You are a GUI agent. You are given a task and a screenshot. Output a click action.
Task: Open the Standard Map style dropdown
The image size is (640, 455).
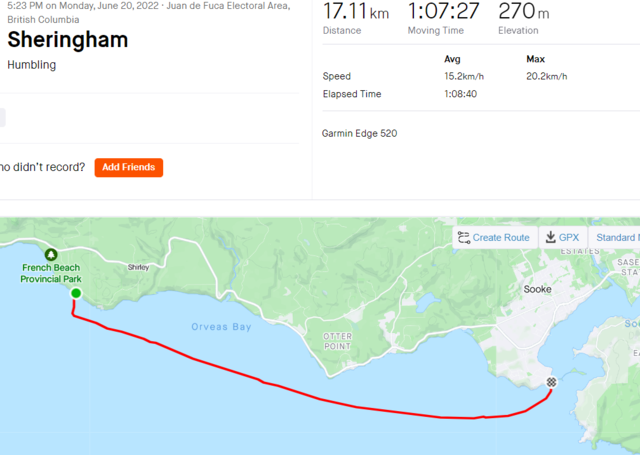tap(615, 238)
